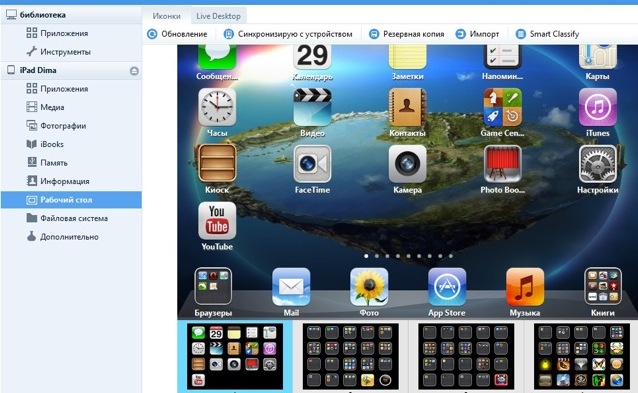Select the Photo Booth icon

503,164
